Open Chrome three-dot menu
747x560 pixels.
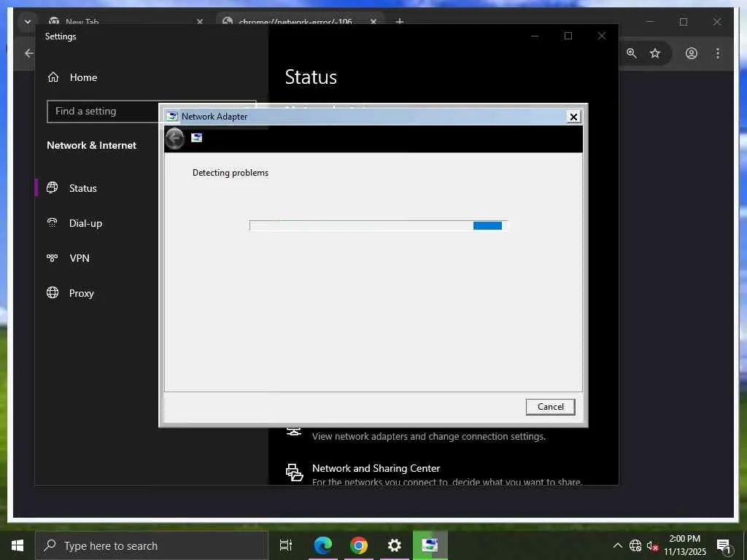[718, 53]
